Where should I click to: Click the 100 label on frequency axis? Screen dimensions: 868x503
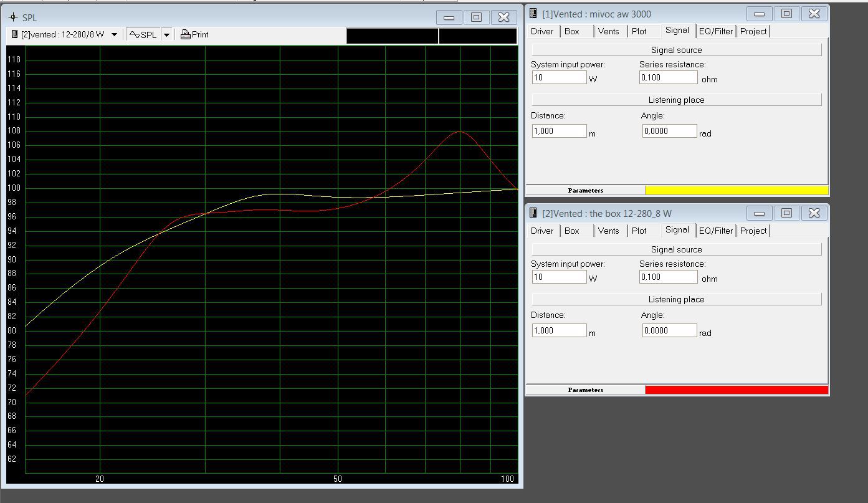click(507, 479)
